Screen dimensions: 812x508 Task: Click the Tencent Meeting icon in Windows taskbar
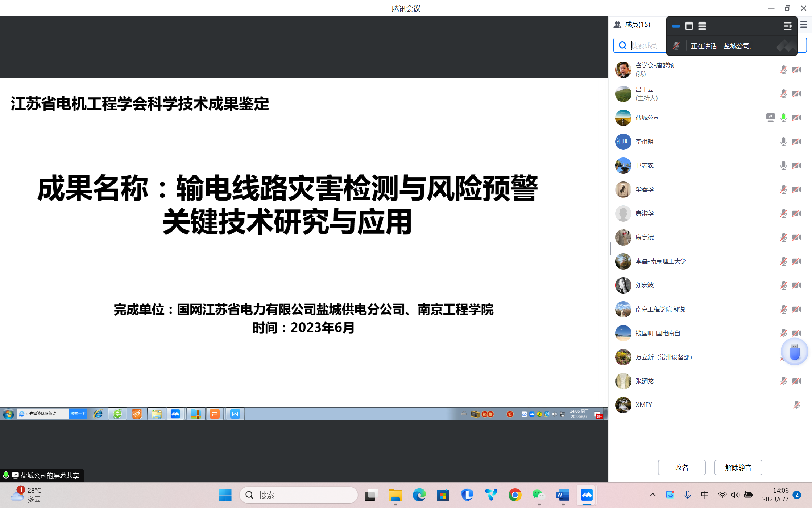click(x=587, y=495)
